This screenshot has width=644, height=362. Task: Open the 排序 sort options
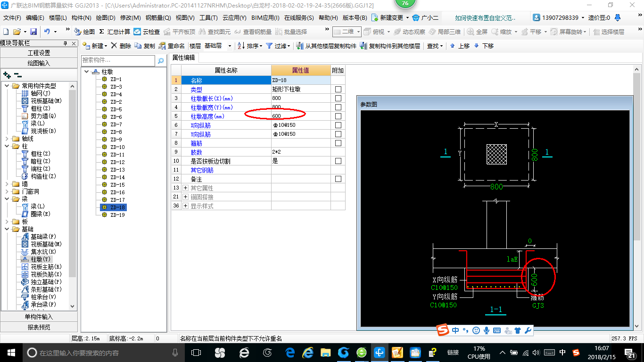[x=249, y=46]
